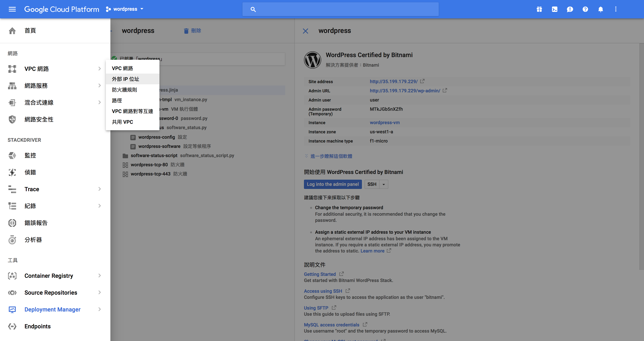Click the delete trash icon
644x341 pixels.
pyautogui.click(x=186, y=31)
